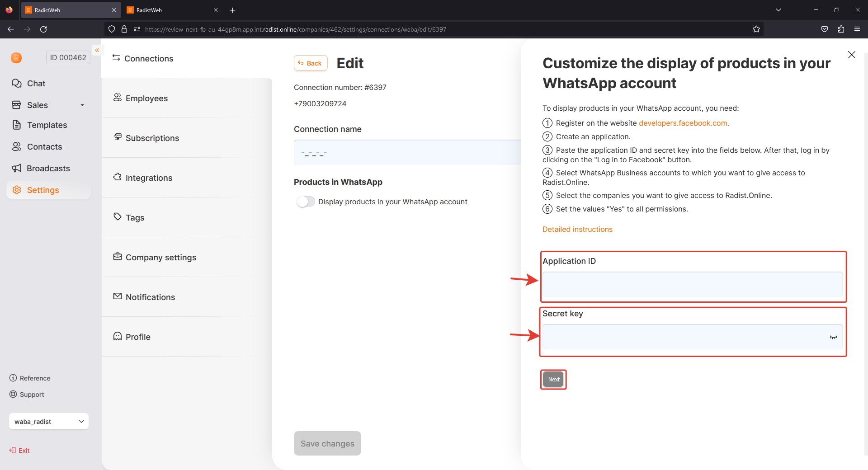Click the Radist orange logo icon
The width and height of the screenshot is (868, 470).
(16, 58)
